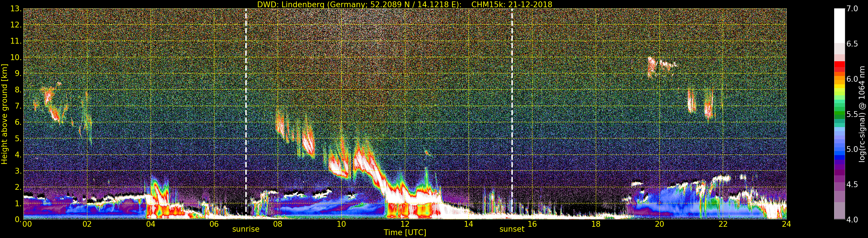Click the '2.' height tick label
The image size is (868, 238).
pyautogui.click(x=18, y=187)
